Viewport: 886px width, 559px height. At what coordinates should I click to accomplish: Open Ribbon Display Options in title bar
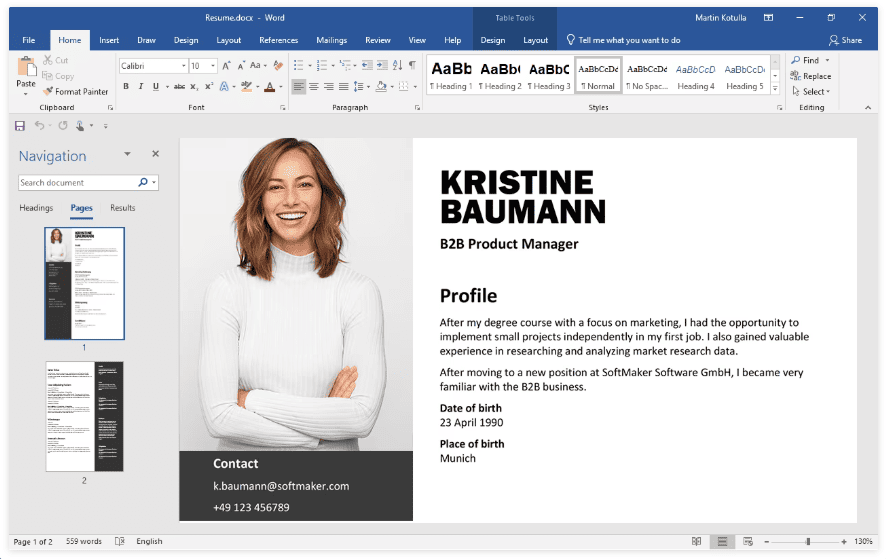pyautogui.click(x=768, y=18)
